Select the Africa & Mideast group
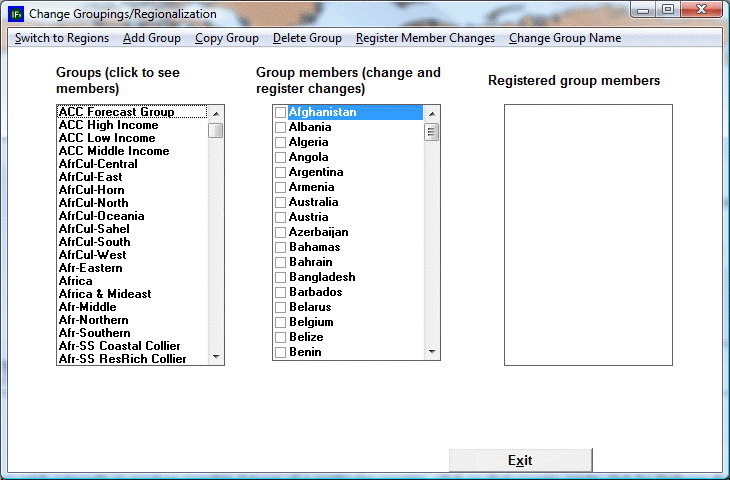Viewport: 730px width, 480px height. (x=105, y=294)
